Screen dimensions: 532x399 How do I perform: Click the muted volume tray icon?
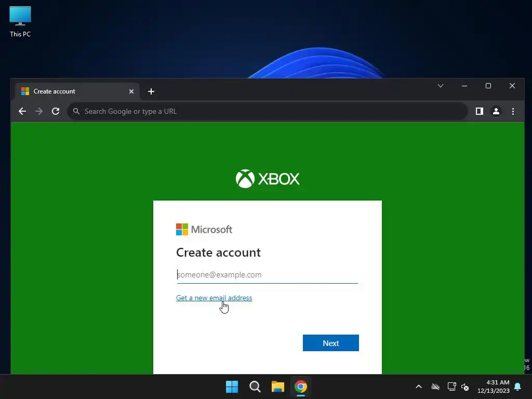coord(465,387)
